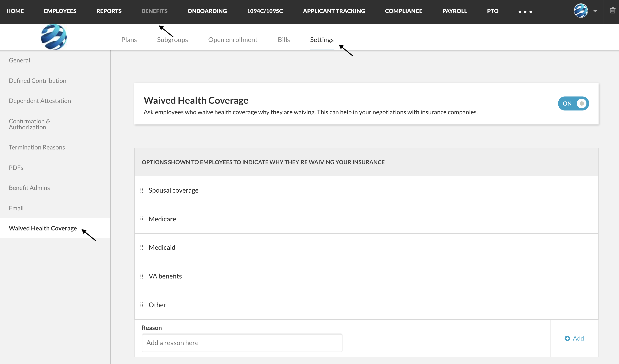The width and height of the screenshot is (619, 364).
Task: Click drag handle beside Other
Action: pyautogui.click(x=142, y=305)
